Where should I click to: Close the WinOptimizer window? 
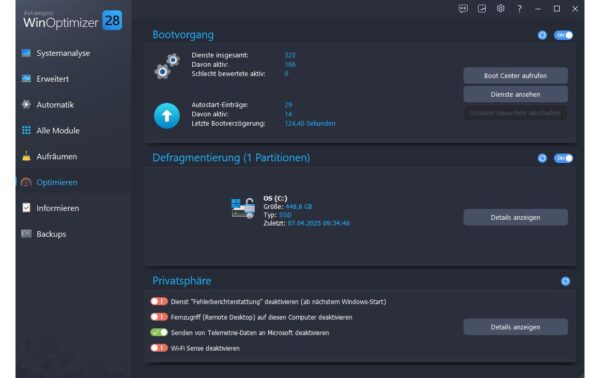point(575,9)
